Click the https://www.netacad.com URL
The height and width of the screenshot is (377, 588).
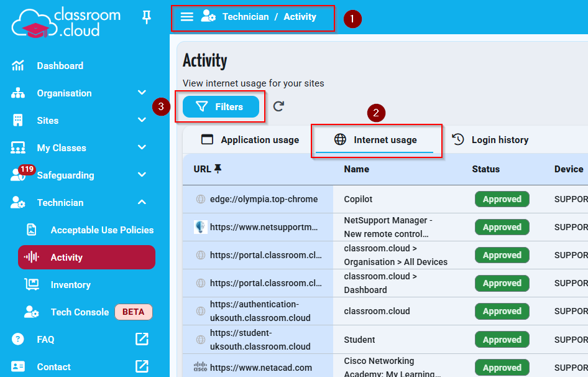click(260, 367)
